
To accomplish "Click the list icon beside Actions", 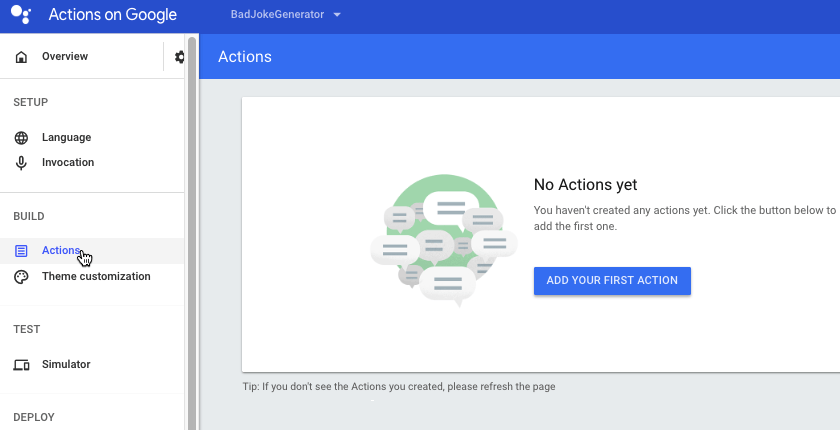I will (21, 251).
